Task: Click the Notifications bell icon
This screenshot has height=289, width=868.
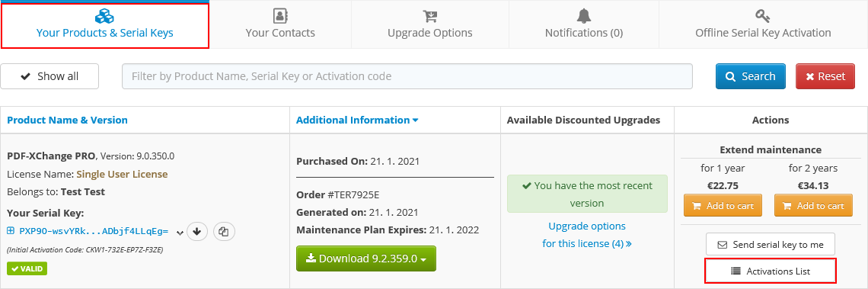Action: coord(583,15)
